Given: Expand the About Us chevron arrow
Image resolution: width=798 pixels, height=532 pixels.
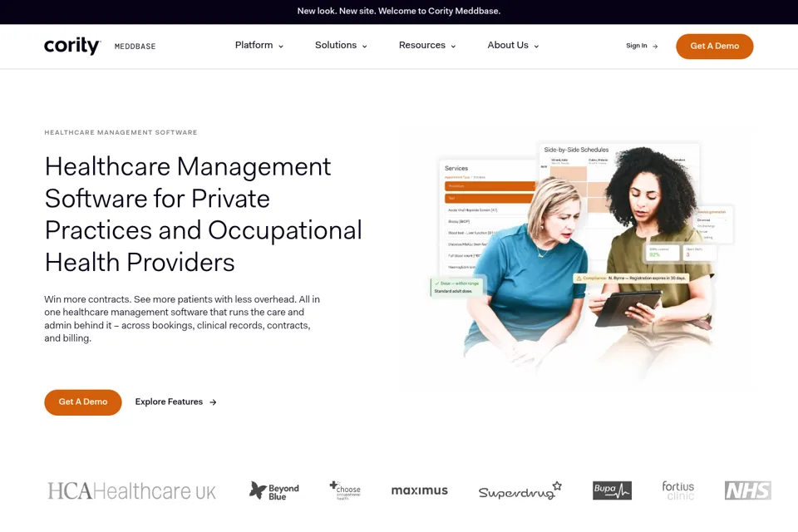Looking at the screenshot, I should click(x=536, y=47).
